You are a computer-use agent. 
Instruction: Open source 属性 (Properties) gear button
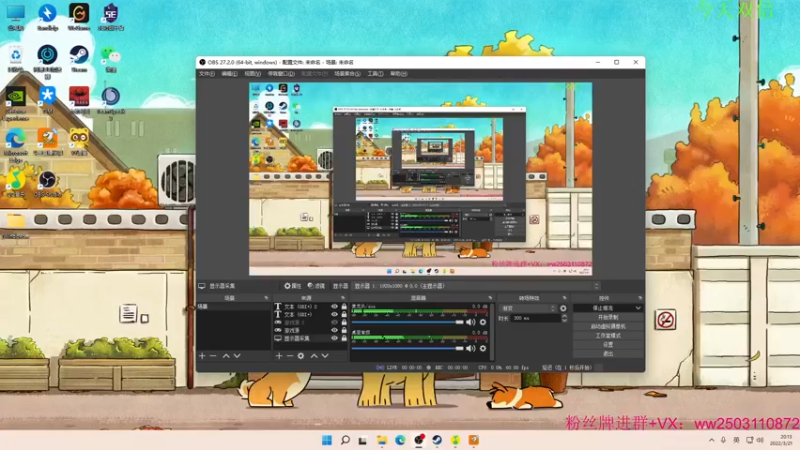[x=292, y=286]
